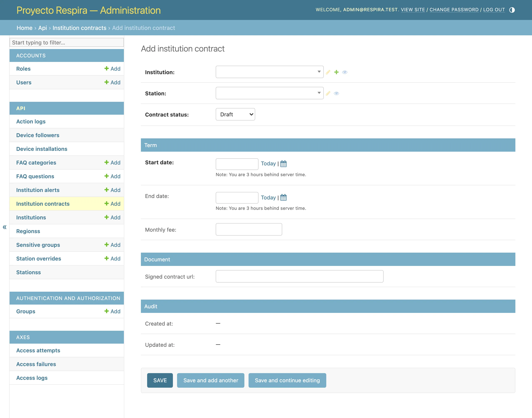Open Device followers in the sidebar
Image resolution: width=532 pixels, height=418 pixels.
38,135
